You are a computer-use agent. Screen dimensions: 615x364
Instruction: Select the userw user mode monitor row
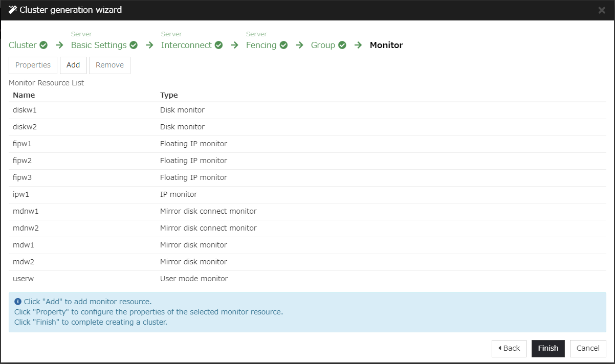tap(102, 279)
